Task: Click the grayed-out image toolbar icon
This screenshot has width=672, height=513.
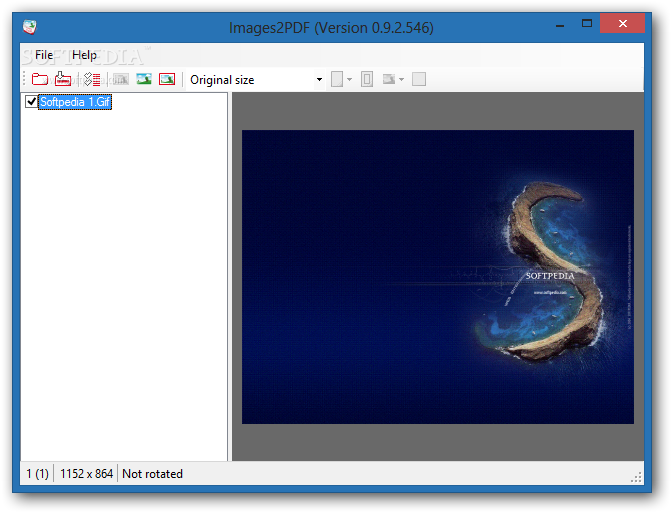Action: tap(120, 79)
